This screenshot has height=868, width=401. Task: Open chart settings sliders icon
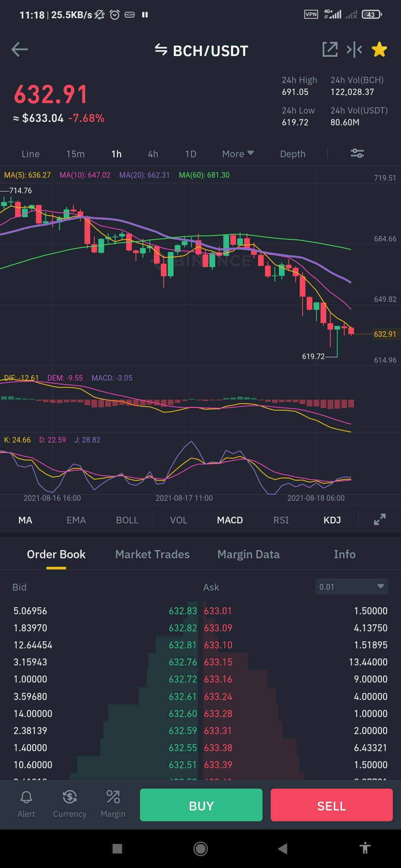pyautogui.click(x=357, y=153)
